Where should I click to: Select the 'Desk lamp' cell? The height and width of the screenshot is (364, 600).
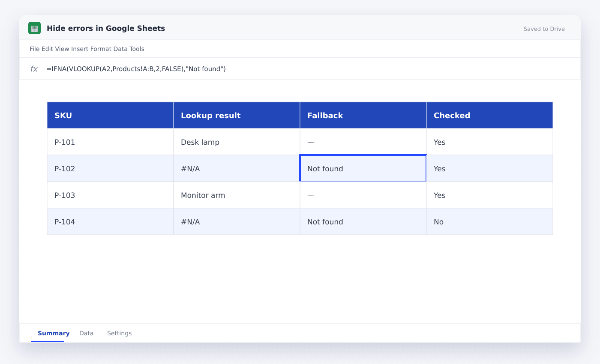[x=237, y=142]
